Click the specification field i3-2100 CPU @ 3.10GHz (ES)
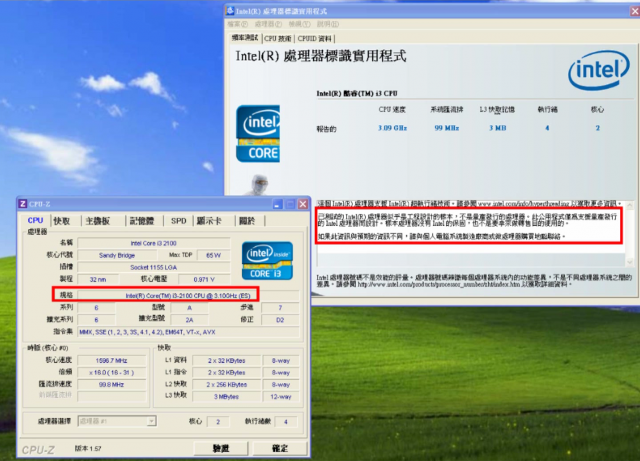Image resolution: width=640 pixels, height=461 pixels. 188,295
